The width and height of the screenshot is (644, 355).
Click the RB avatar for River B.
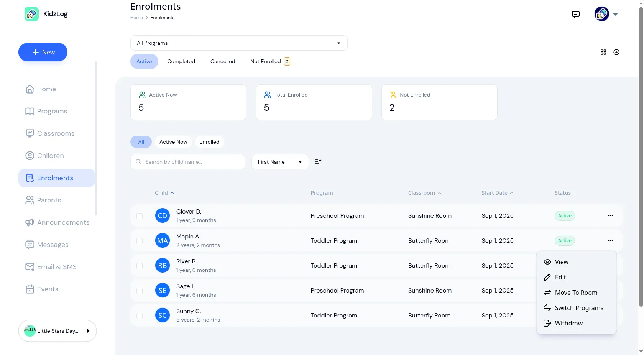coord(162,265)
